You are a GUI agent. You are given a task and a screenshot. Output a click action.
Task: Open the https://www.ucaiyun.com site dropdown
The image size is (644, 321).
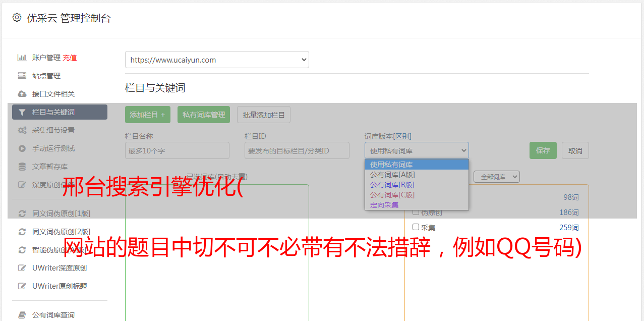[217, 60]
